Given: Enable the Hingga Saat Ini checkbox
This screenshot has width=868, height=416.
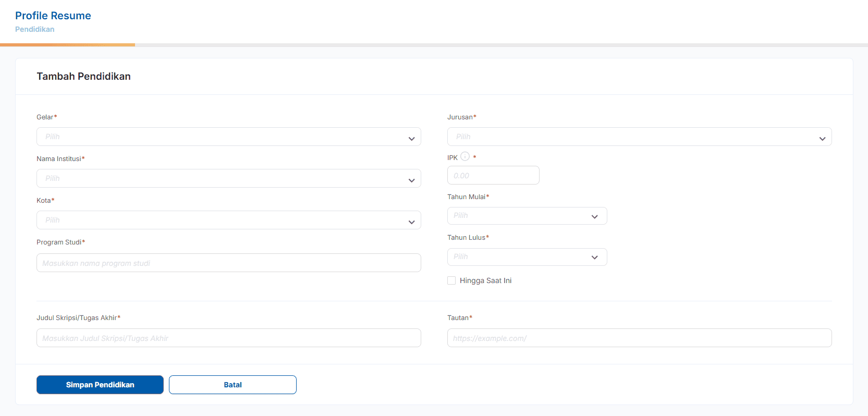Looking at the screenshot, I should point(451,280).
